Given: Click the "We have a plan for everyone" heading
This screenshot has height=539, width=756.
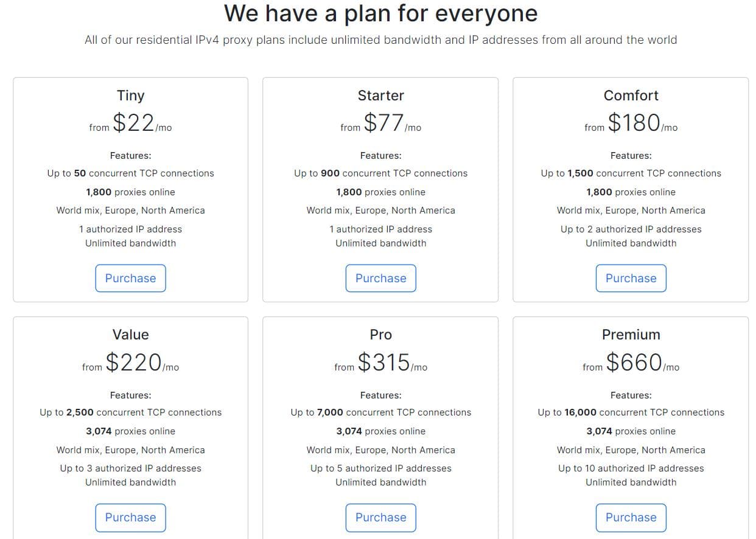Looking at the screenshot, I should coord(380,13).
